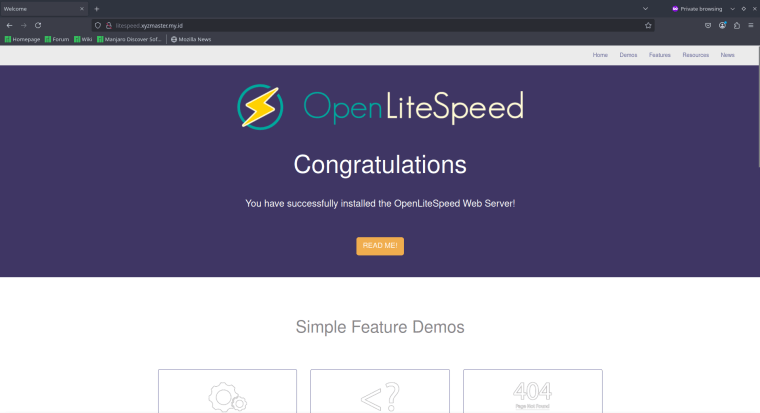Open the Home navigation menu item
This screenshot has width=760, height=413.
pyautogui.click(x=600, y=55)
